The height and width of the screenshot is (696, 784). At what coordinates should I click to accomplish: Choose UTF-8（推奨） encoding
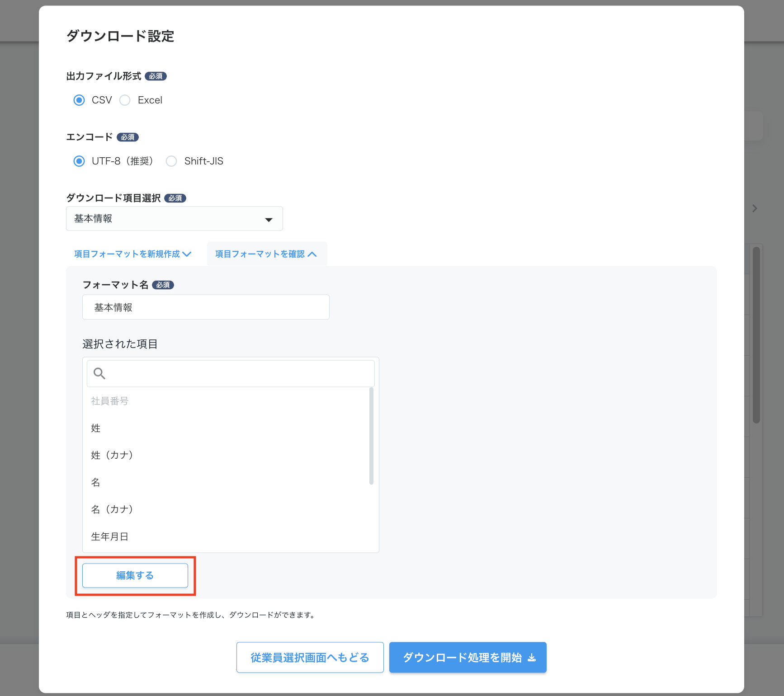(x=79, y=161)
